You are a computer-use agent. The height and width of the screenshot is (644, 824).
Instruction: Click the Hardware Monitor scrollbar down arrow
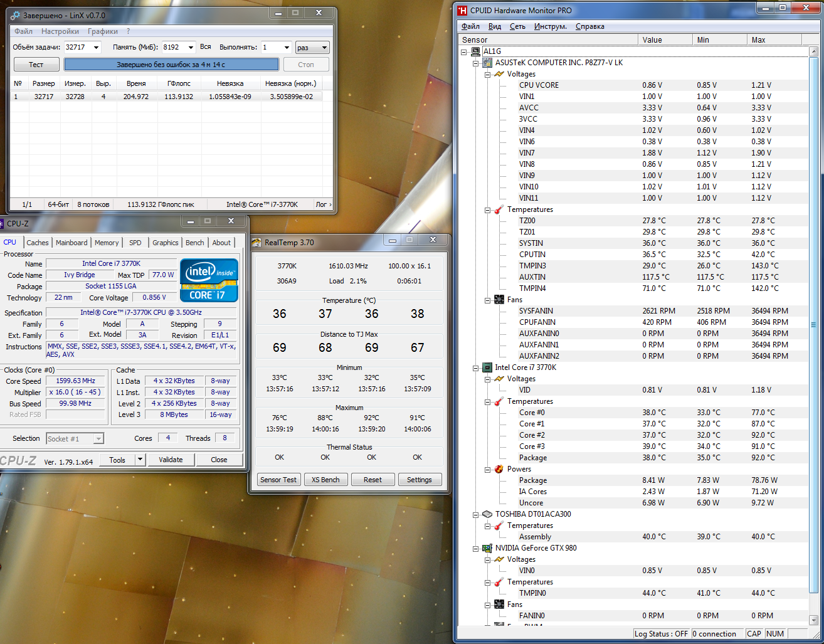pos(814,620)
